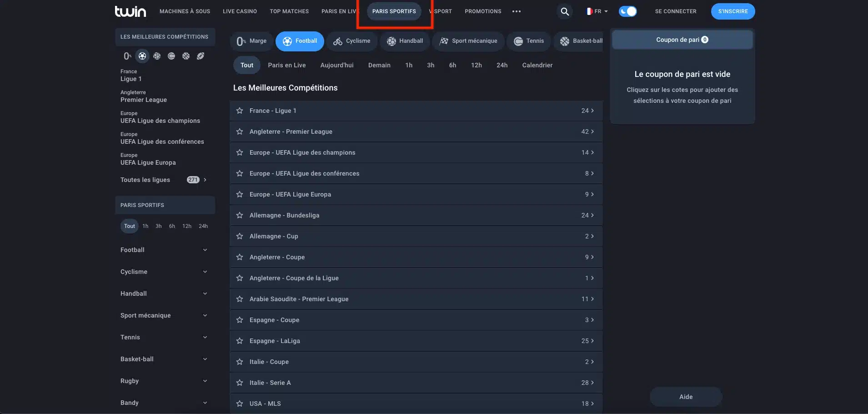Expand the Football sidebar section
Image resolution: width=868 pixels, height=414 pixels.
pos(164,250)
